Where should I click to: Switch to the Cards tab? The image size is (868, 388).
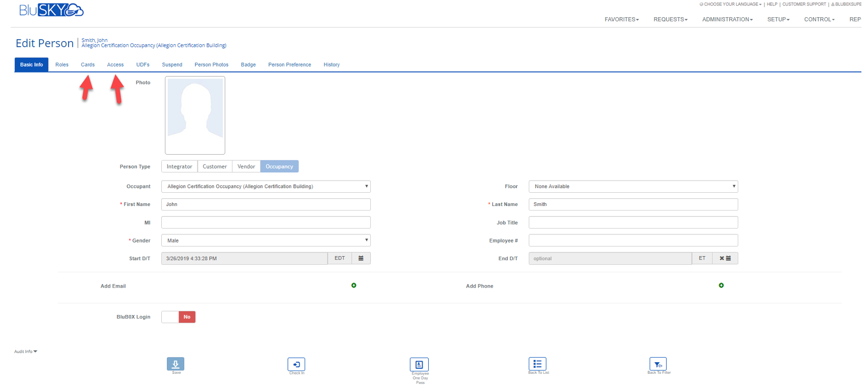click(x=88, y=64)
